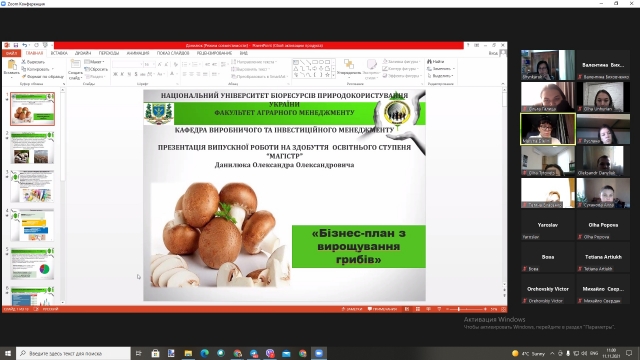
Task: Click the Find (Найти) binoculars icon
Action: (429, 62)
